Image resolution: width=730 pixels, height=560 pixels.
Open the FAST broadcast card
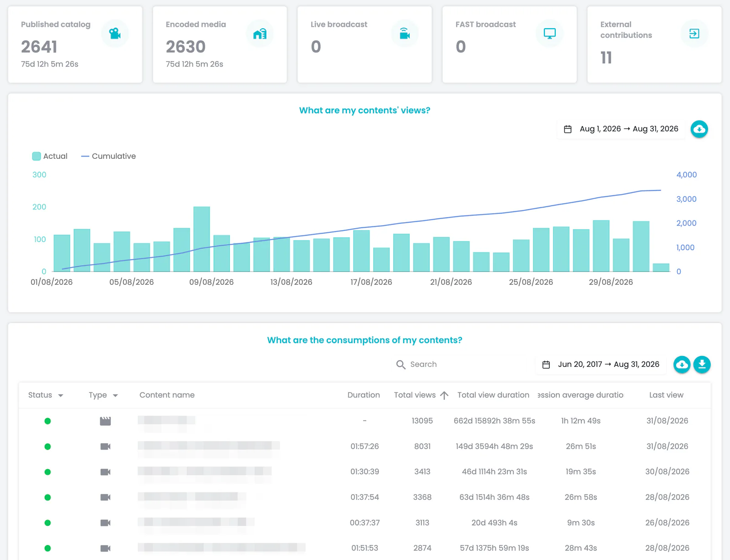coord(510,44)
